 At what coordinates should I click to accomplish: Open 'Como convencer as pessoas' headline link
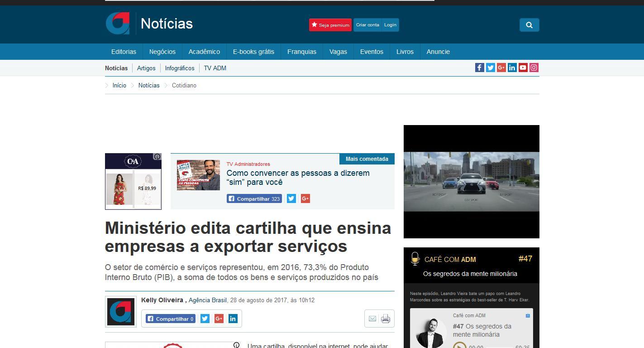(x=298, y=178)
